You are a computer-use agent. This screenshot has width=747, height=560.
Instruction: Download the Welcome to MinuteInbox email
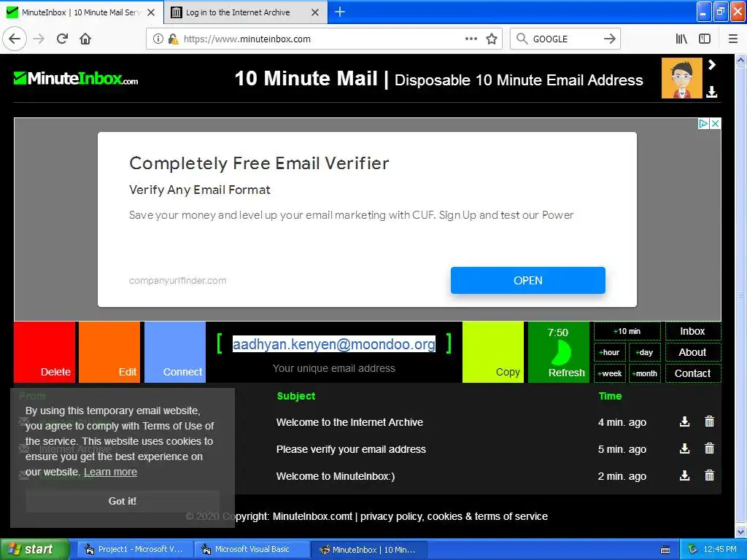pyautogui.click(x=684, y=475)
